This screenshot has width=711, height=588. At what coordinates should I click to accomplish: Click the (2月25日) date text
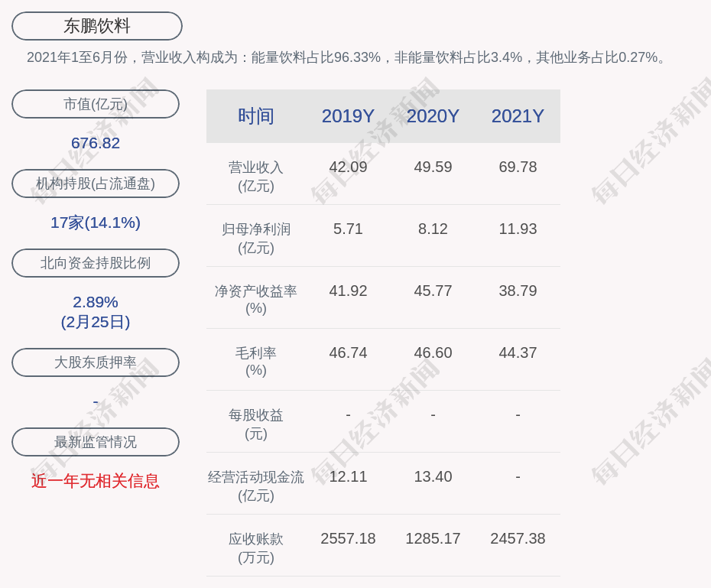pos(96,322)
